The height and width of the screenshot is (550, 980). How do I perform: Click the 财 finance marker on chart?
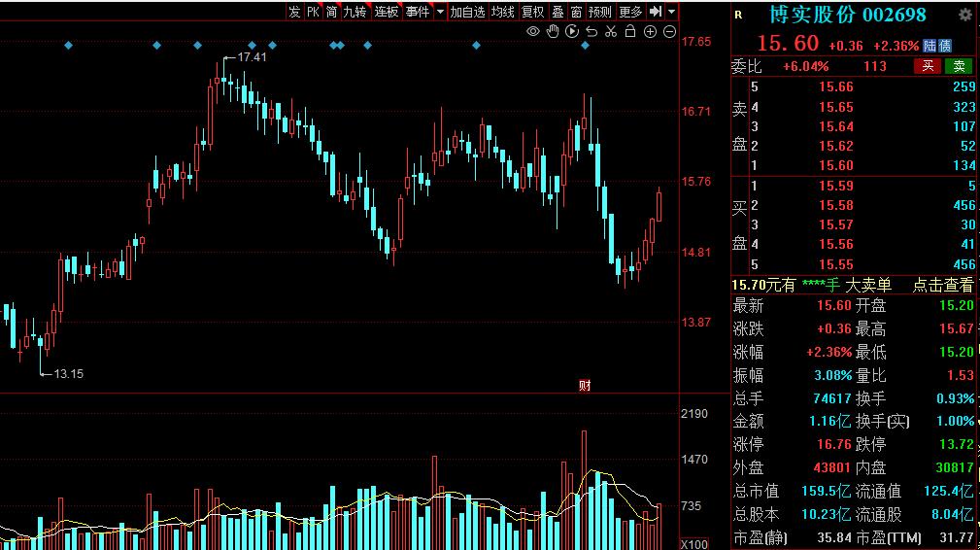585,386
